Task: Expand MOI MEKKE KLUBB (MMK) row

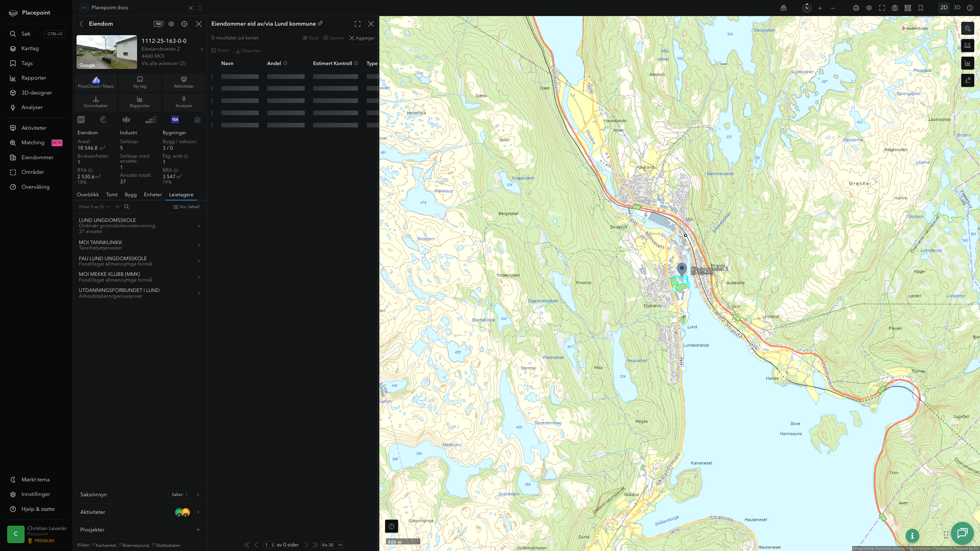Action: coord(140,277)
